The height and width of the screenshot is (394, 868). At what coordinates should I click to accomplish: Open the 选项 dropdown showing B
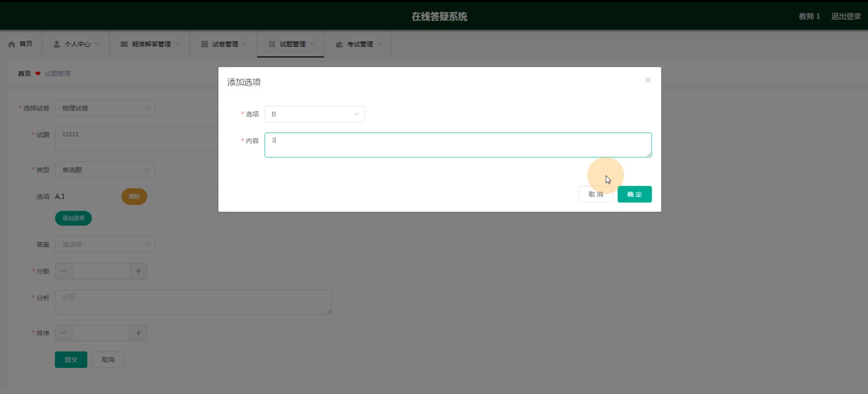pos(314,114)
